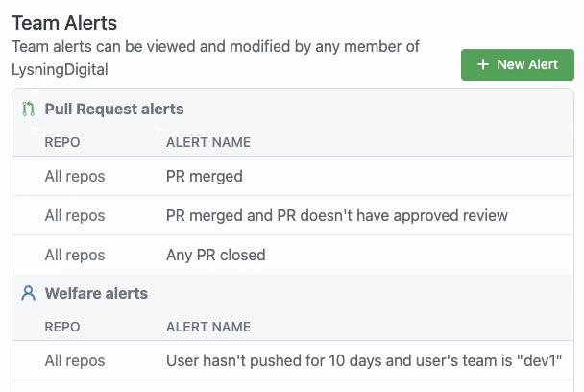
Task: Select the Welfare alerts section header
Action: [96, 294]
